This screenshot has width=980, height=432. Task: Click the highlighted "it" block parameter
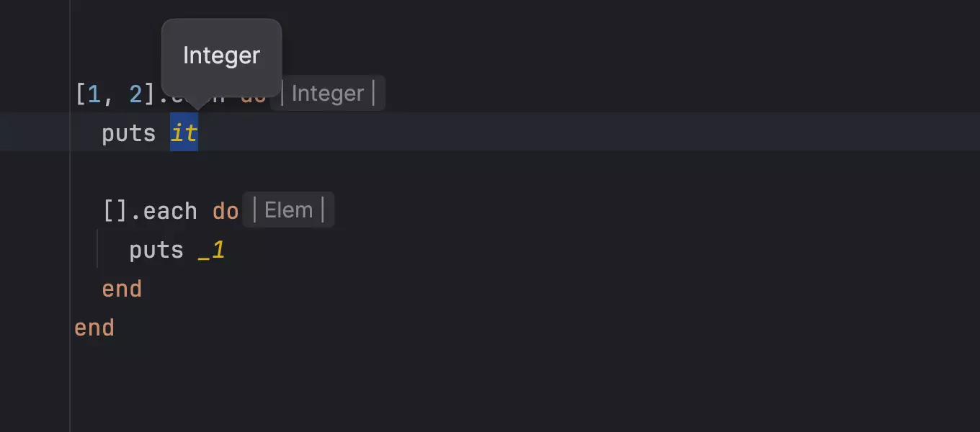click(x=184, y=133)
